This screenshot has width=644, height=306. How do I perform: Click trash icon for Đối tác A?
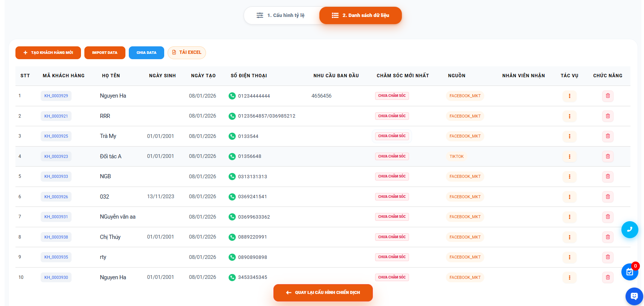607,156
